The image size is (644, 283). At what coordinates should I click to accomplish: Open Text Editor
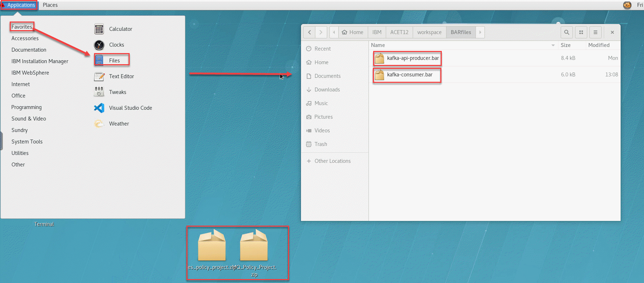[121, 76]
